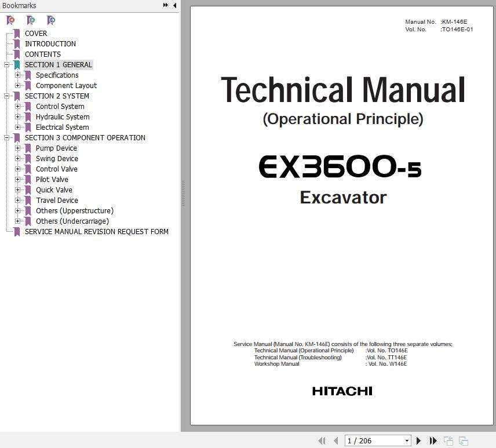Click the Pump Device bookmark icon
496x448 pixels.
(x=28, y=148)
